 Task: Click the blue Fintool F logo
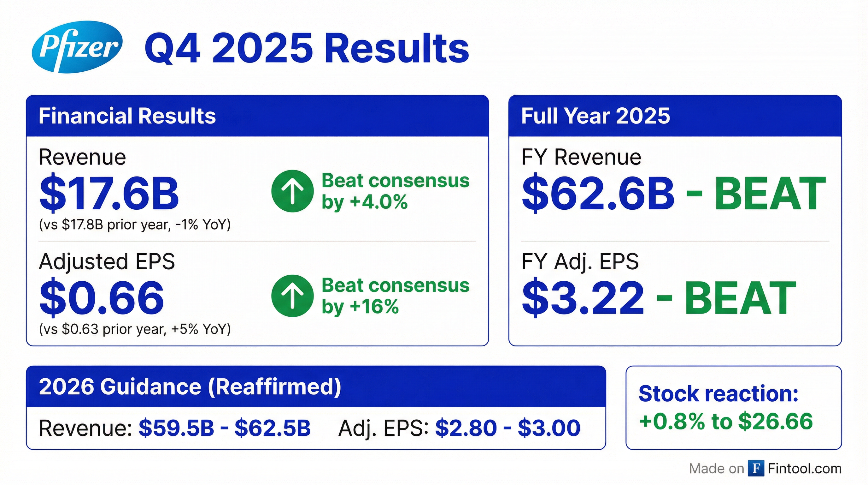click(756, 468)
